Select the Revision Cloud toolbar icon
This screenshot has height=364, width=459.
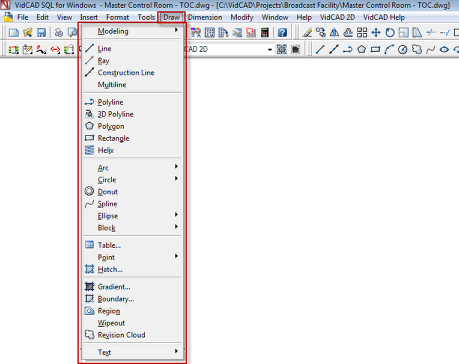pyautogui.click(x=417, y=49)
